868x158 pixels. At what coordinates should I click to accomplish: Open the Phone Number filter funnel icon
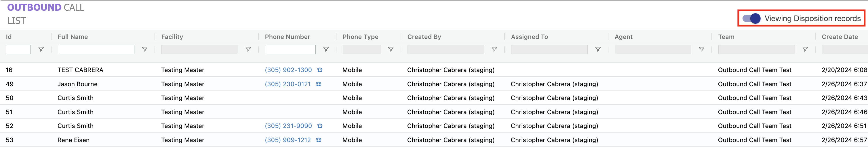coord(326,49)
